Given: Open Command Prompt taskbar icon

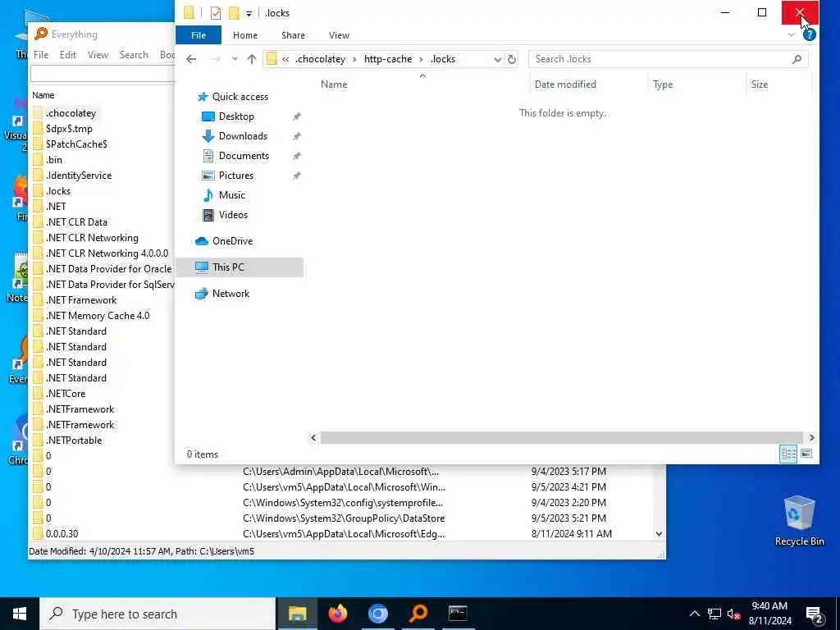Looking at the screenshot, I should click(458, 614).
